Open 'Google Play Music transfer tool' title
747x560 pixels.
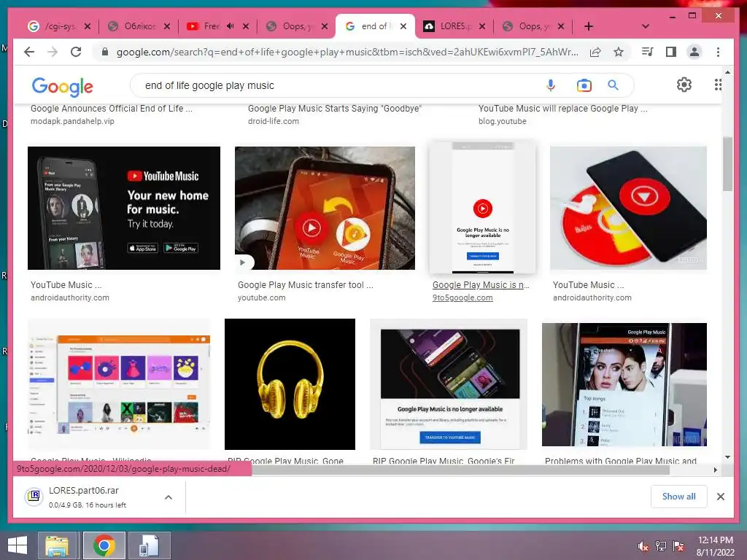306,285
